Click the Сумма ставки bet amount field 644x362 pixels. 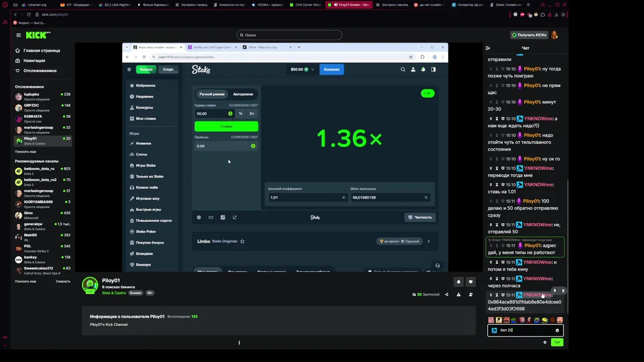(x=214, y=114)
